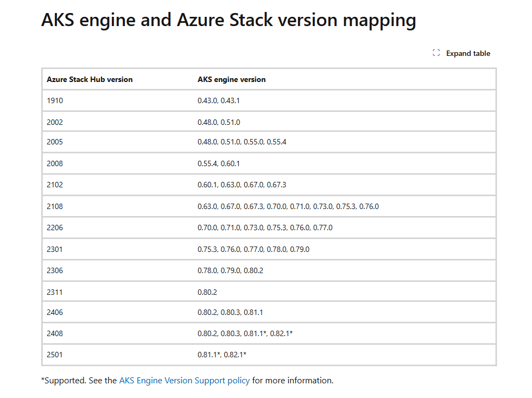This screenshot has height=398, width=532.
Task: Select the 2306 version cell
Action: pos(55,270)
